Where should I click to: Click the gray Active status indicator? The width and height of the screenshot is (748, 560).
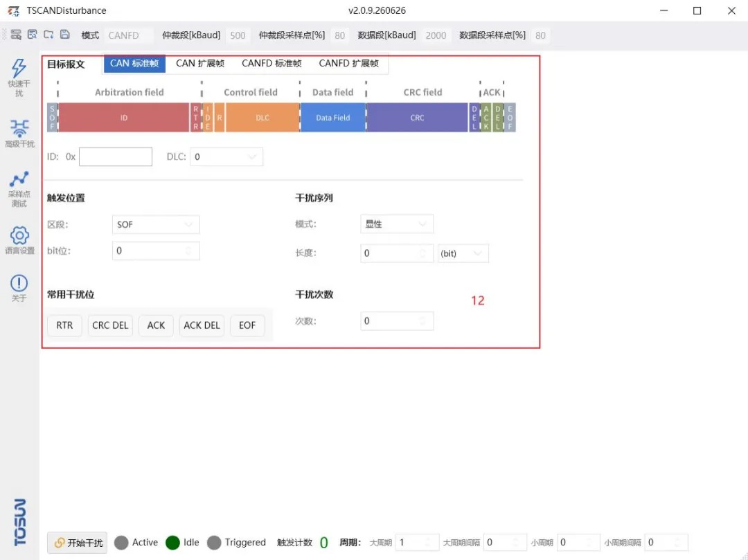pyautogui.click(x=121, y=543)
